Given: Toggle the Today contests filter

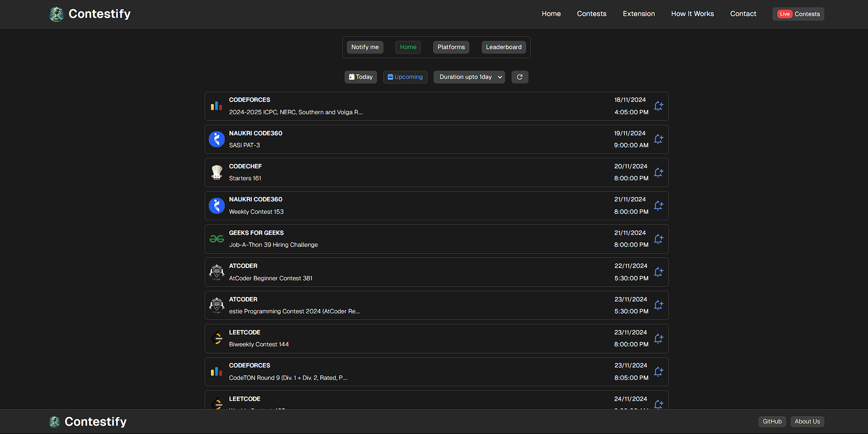Looking at the screenshot, I should pyautogui.click(x=361, y=77).
